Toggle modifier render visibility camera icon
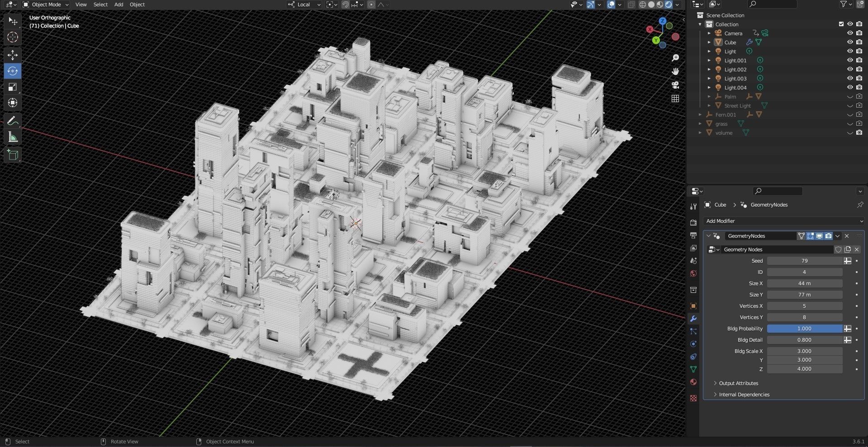Viewport: 868px width, 447px height. (x=828, y=236)
